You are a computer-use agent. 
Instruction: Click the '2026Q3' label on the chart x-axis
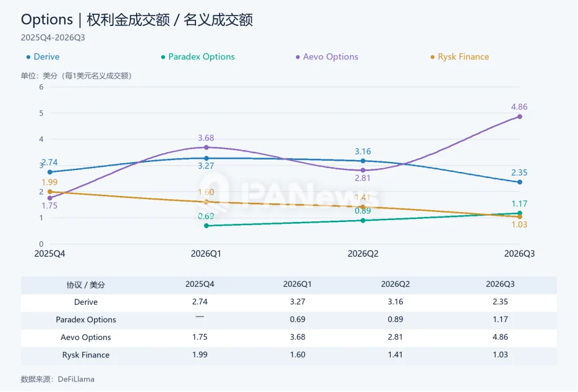519,254
